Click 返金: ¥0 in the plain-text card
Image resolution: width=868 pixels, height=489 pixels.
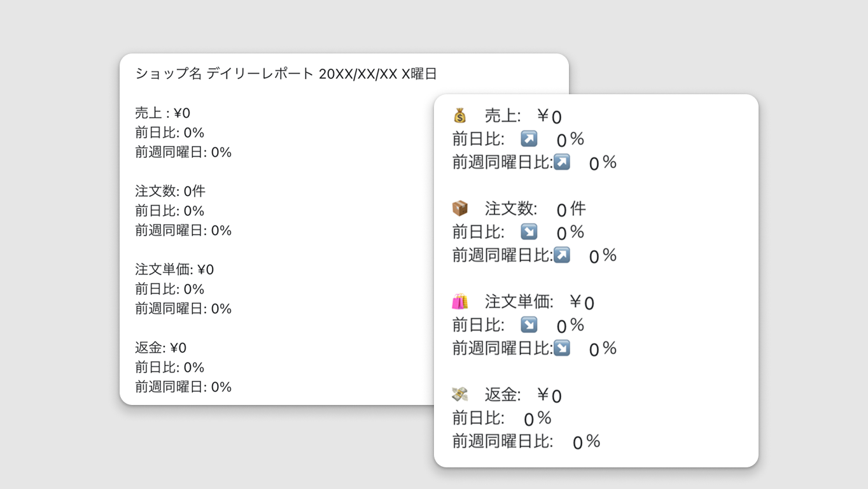tap(161, 348)
